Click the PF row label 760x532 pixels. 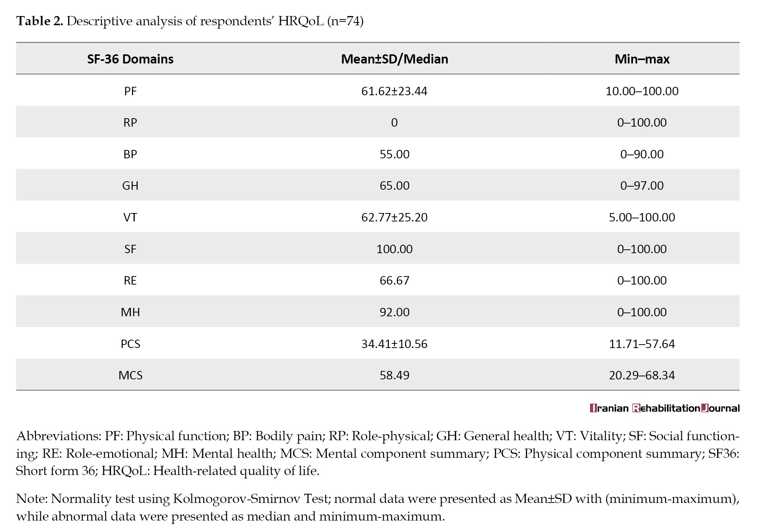point(130,91)
